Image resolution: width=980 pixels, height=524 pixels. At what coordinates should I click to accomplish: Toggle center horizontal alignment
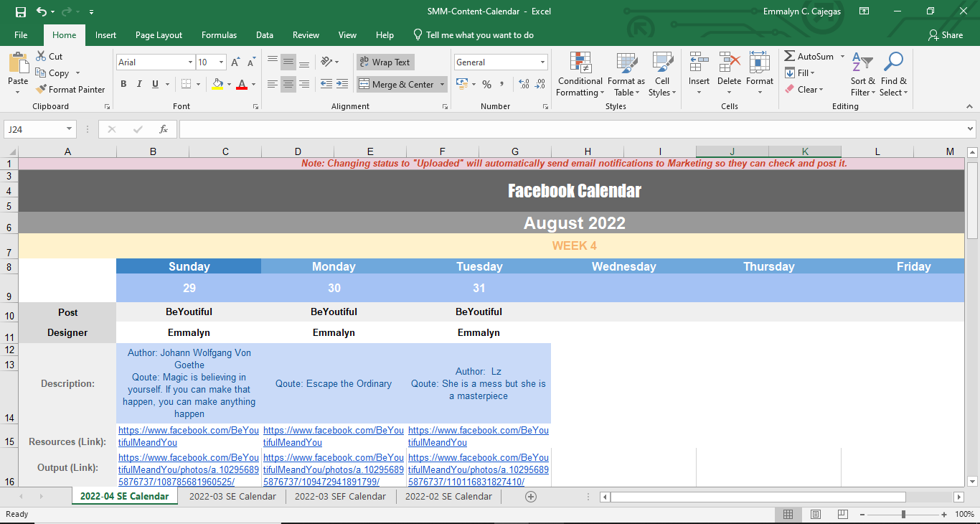coord(288,84)
